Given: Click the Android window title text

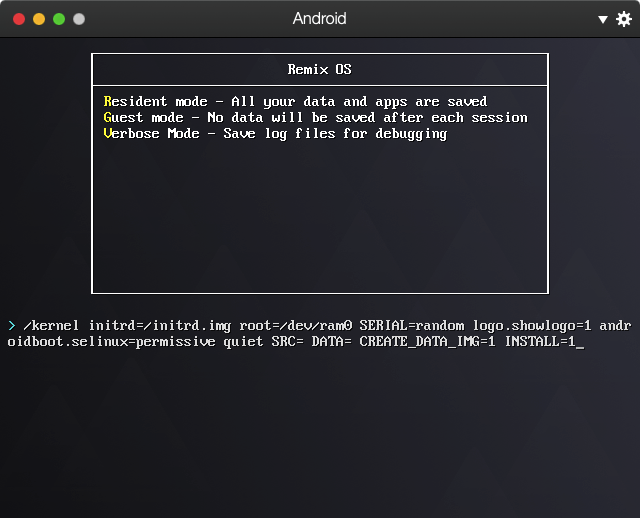Looking at the screenshot, I should coord(320,19).
